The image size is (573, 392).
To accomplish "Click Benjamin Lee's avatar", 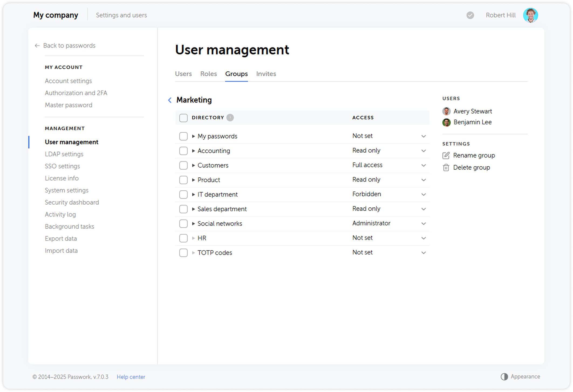I will pyautogui.click(x=446, y=122).
